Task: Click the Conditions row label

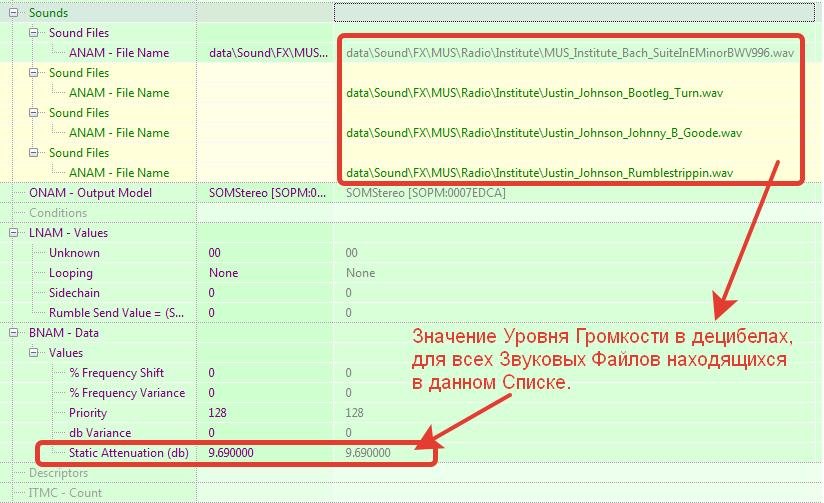Action: pyautogui.click(x=58, y=213)
